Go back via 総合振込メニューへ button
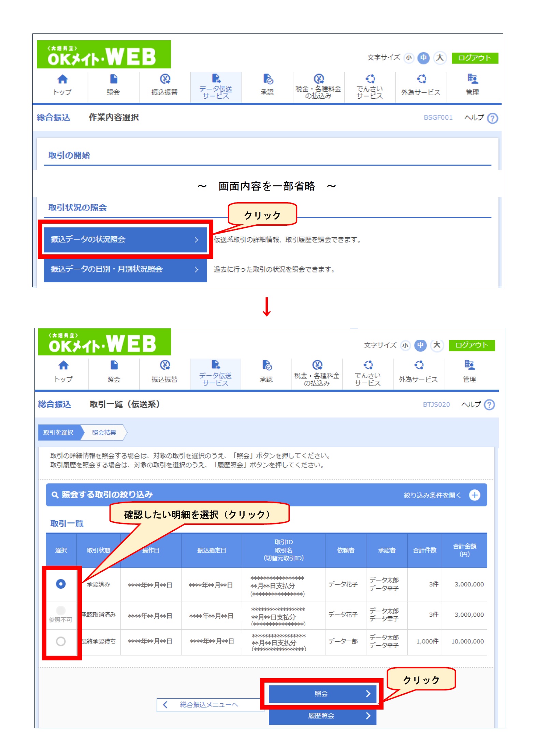This screenshot has height=756, width=534. pos(209,705)
